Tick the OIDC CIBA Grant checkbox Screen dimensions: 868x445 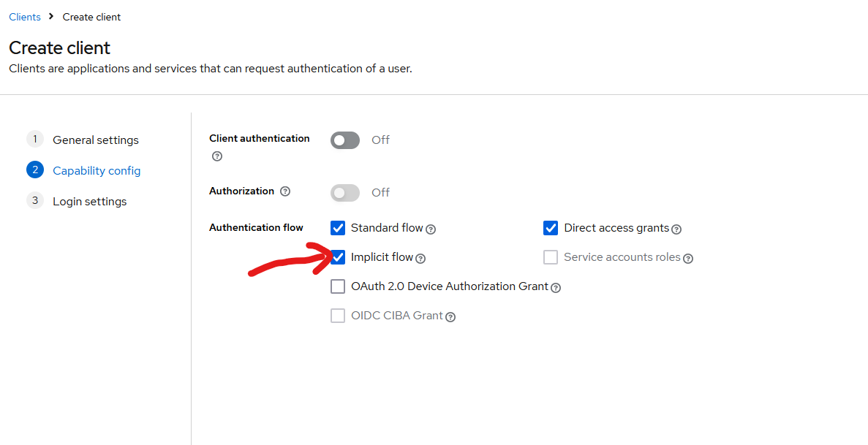point(338,316)
